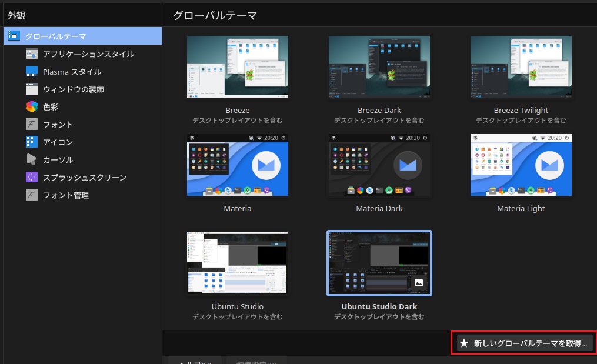Screen dimensions: 597x364
Task: Select the light Ubuntu Studio theme thumbnail
Action: (238, 263)
